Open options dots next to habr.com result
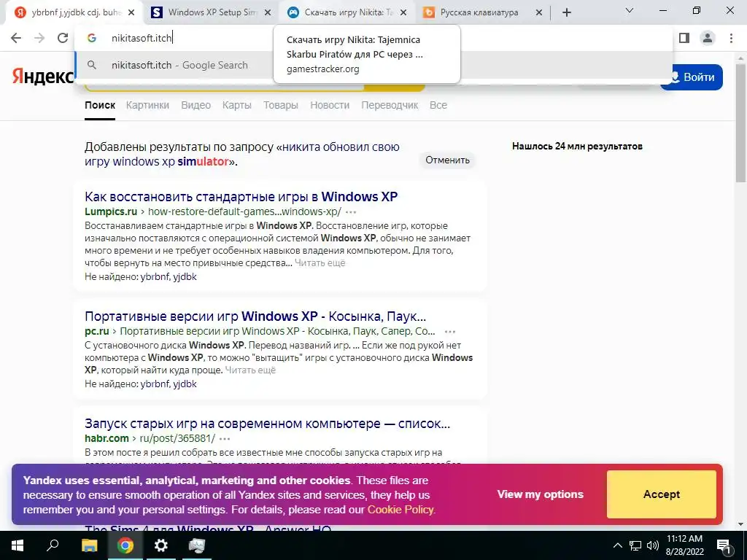Viewport: 747px width, 560px height. point(225,438)
